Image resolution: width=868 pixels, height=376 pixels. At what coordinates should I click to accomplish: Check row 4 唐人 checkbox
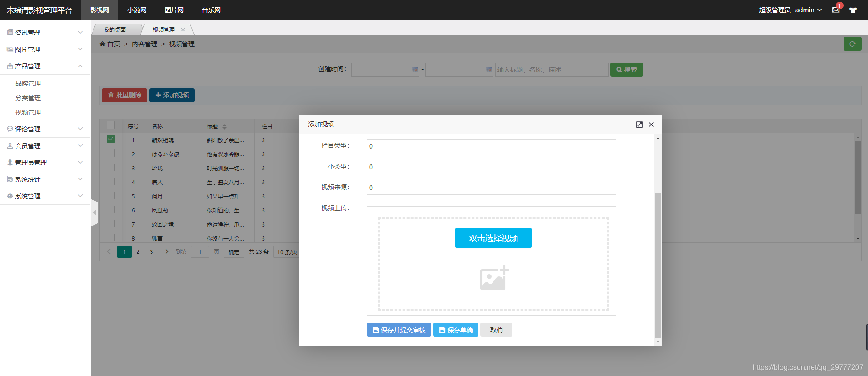pyautogui.click(x=111, y=182)
